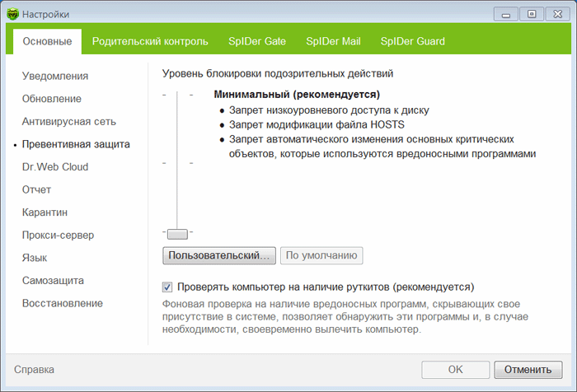577x392 pixels.
Task: Open the SpIDer Guard tab
Action: pyautogui.click(x=412, y=41)
